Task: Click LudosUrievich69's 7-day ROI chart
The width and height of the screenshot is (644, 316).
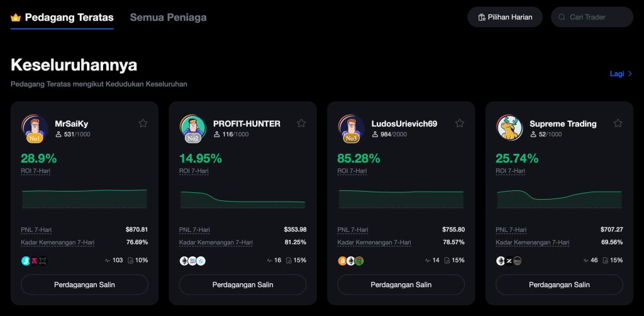Action: click(401, 198)
